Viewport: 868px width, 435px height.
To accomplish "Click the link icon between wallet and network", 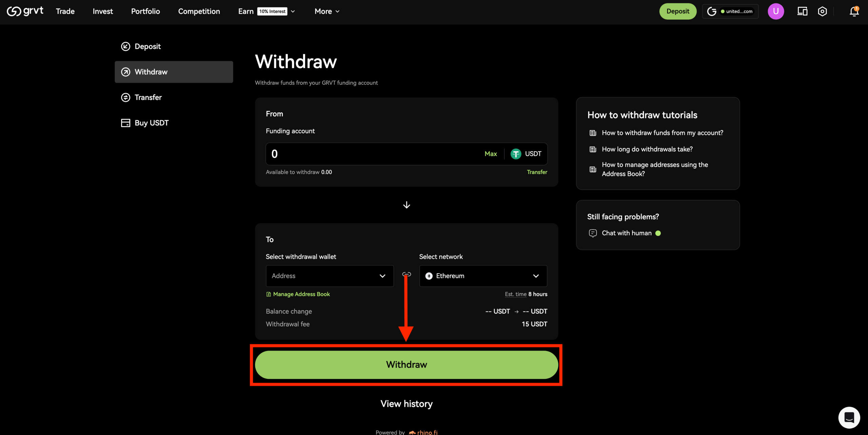I will click(x=407, y=274).
